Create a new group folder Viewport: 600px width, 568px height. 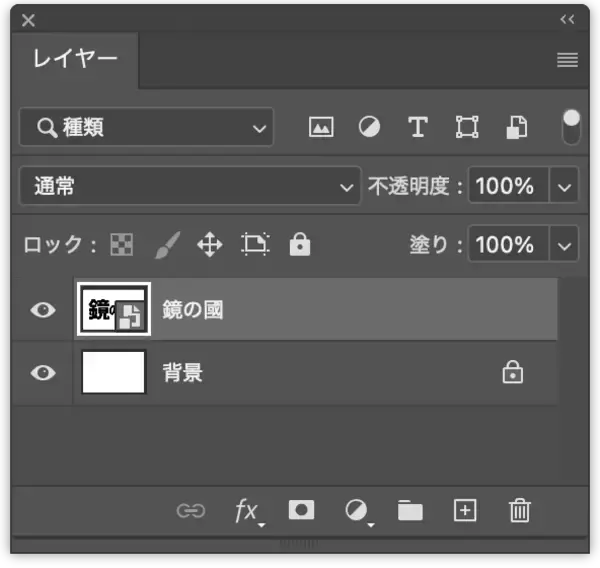[x=410, y=511]
